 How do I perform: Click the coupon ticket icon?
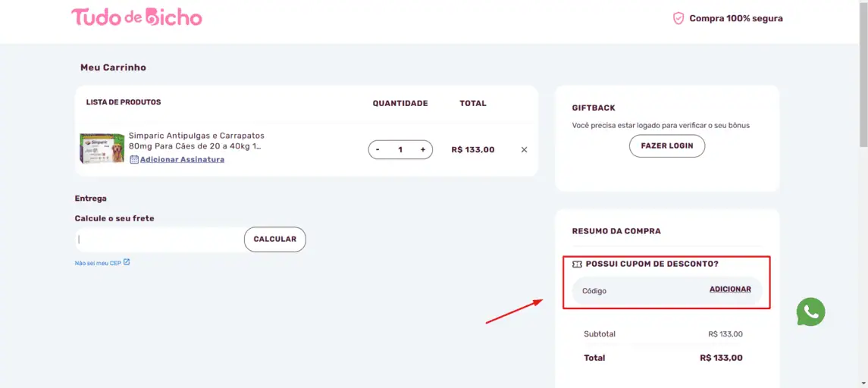pos(577,264)
